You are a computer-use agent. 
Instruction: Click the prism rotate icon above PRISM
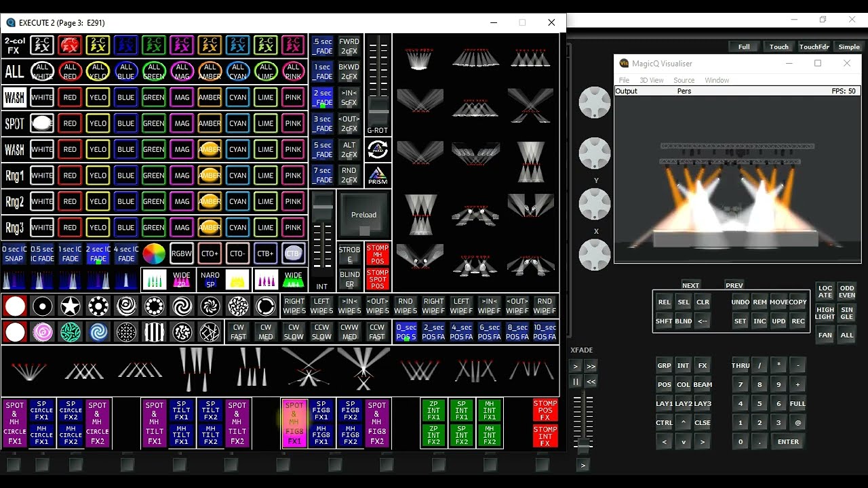click(x=378, y=149)
